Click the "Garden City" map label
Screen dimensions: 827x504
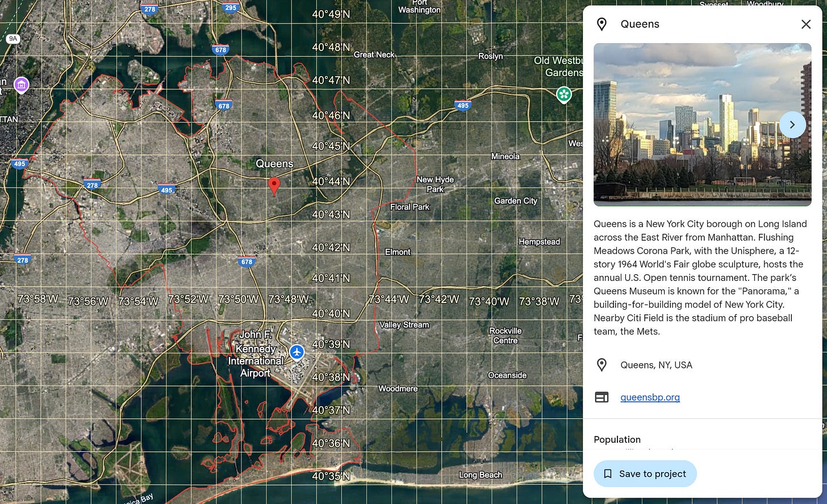pos(515,201)
